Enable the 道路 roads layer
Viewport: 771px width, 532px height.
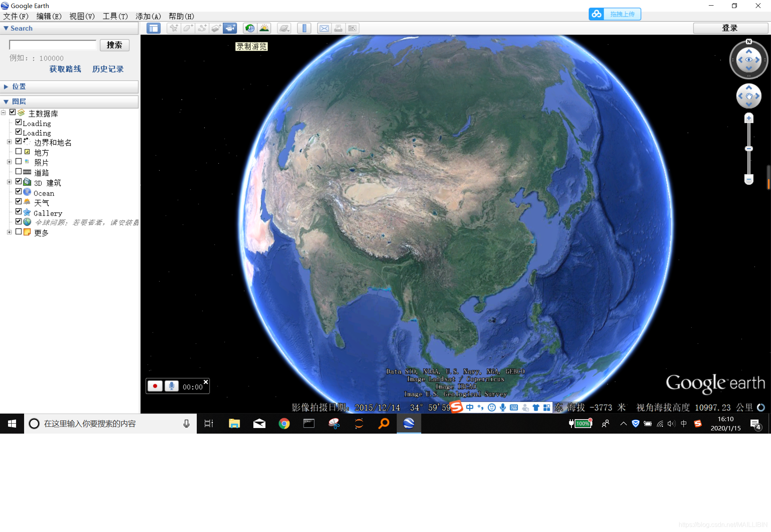point(18,171)
